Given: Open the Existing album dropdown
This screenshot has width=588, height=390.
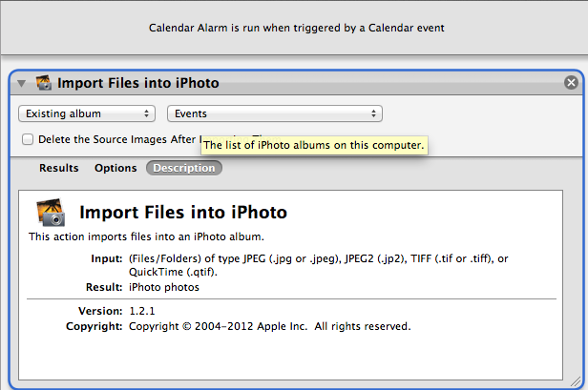Looking at the screenshot, I should [87, 113].
